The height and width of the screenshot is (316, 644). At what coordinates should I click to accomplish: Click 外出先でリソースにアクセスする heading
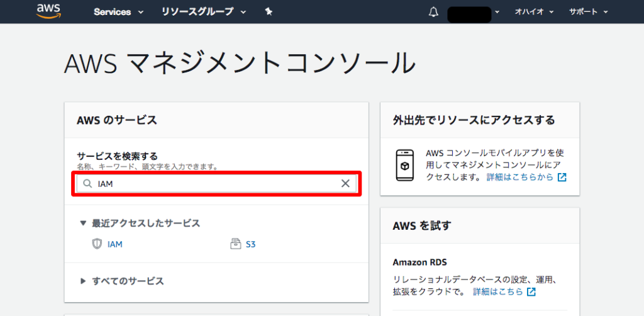[474, 120]
